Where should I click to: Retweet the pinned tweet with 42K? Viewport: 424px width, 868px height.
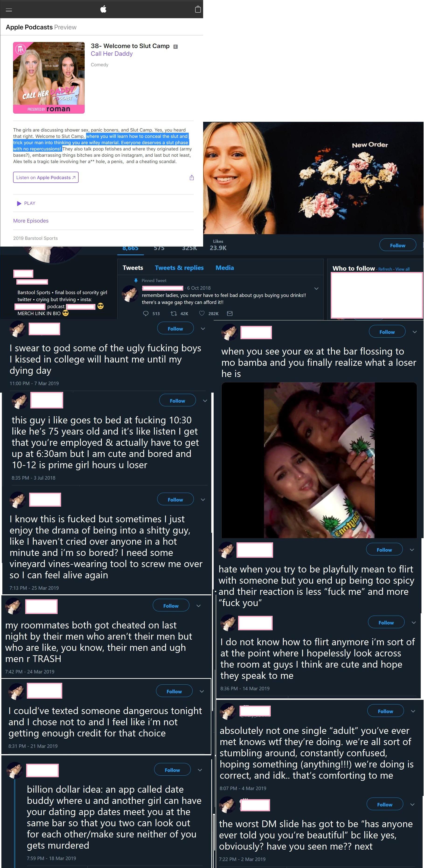[x=174, y=313]
